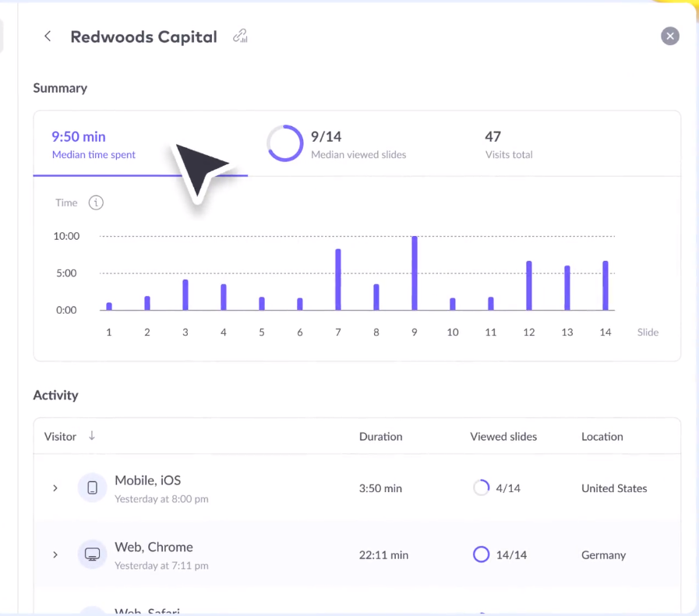
Task: Click the Location column header
Action: point(602,437)
